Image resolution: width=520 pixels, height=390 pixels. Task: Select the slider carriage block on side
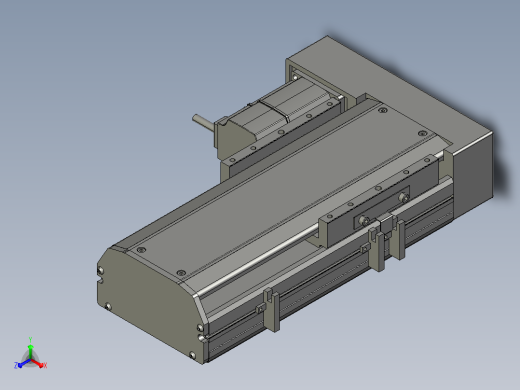pos(378,202)
